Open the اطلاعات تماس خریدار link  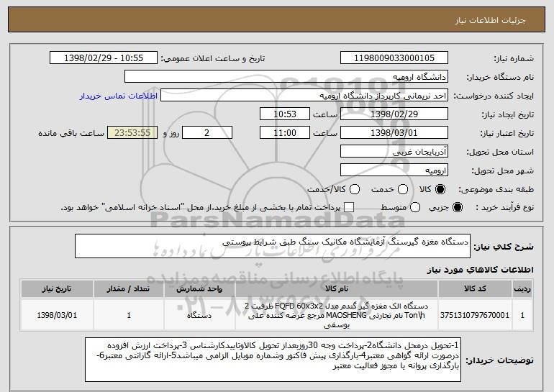click(119, 96)
